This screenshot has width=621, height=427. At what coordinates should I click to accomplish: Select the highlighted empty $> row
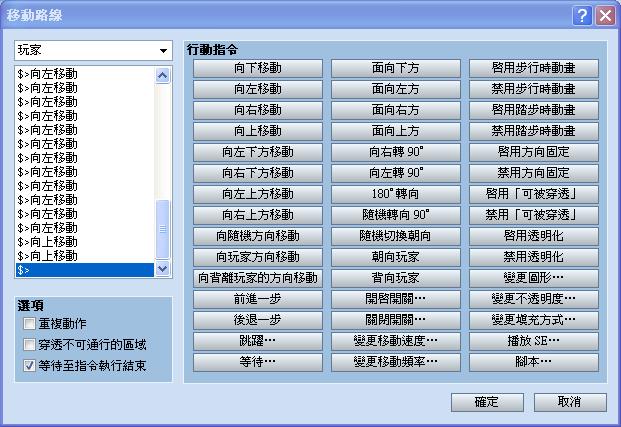click(85, 270)
